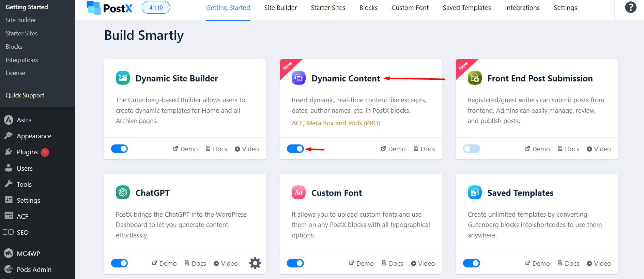Watch Saved Templates Video link
The width and height of the screenshot is (644, 279).
(599, 263)
